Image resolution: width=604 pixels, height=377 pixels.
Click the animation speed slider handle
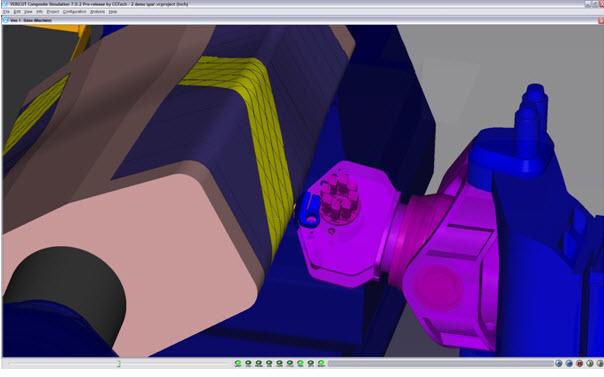tap(119, 364)
